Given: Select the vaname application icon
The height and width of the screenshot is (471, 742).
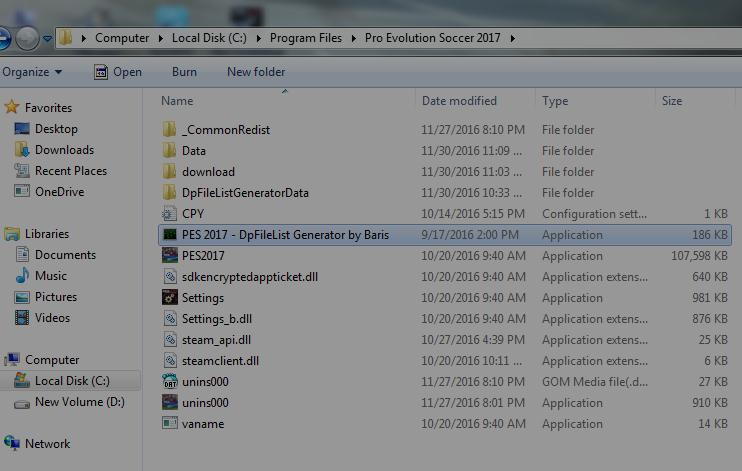Looking at the screenshot, I should point(169,423).
